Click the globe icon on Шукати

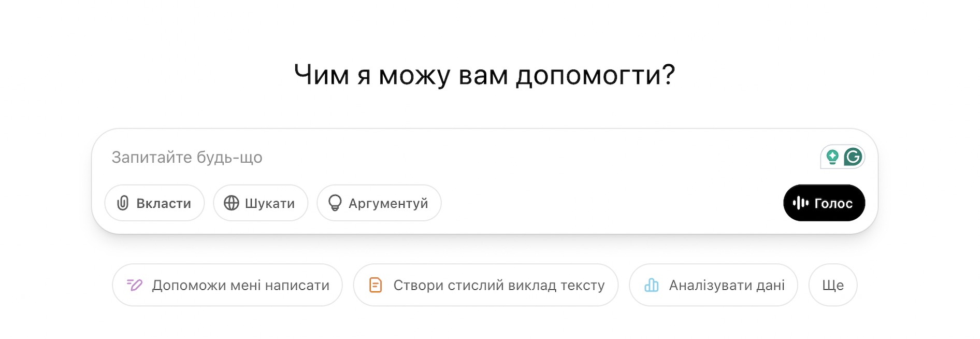coord(232,203)
